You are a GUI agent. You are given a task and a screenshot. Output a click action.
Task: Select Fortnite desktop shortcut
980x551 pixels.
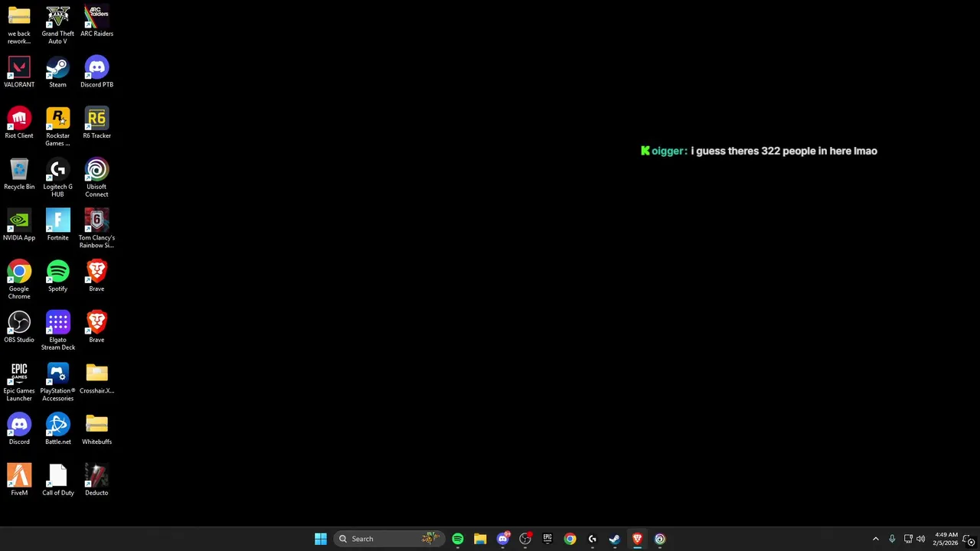click(x=57, y=226)
